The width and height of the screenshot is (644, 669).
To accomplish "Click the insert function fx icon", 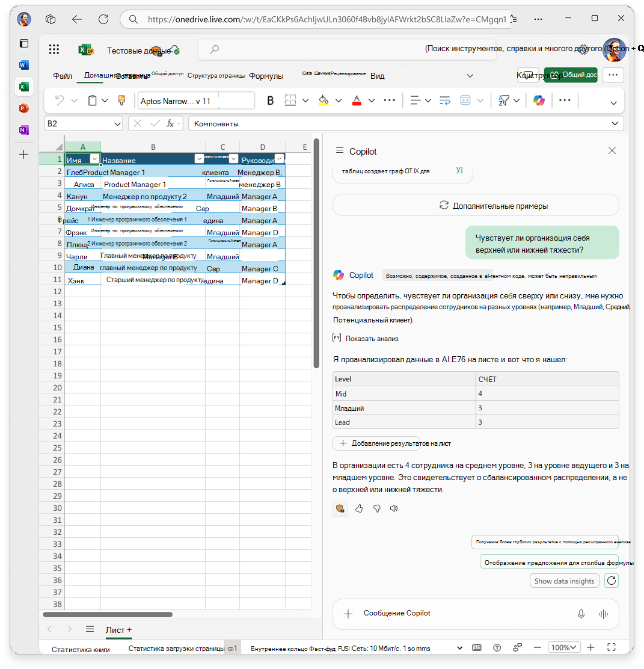I will coord(170,123).
